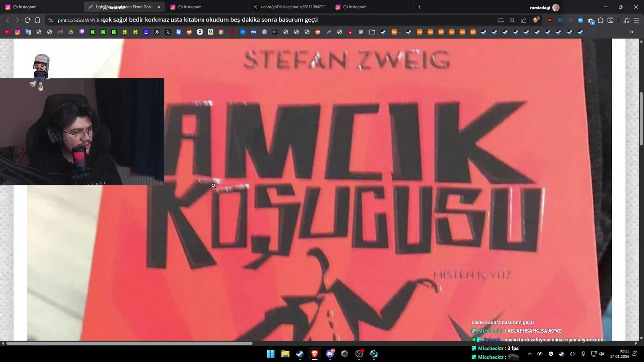Click the horizontal scrollbar right arrow
Image resolution: width=644 pixels, height=362 pixels.
pyautogui.click(x=636, y=343)
